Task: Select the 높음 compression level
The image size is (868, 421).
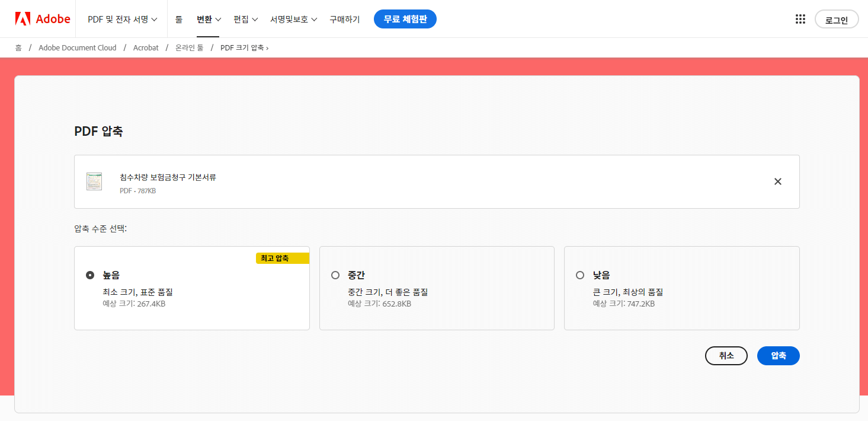Action: [x=89, y=275]
